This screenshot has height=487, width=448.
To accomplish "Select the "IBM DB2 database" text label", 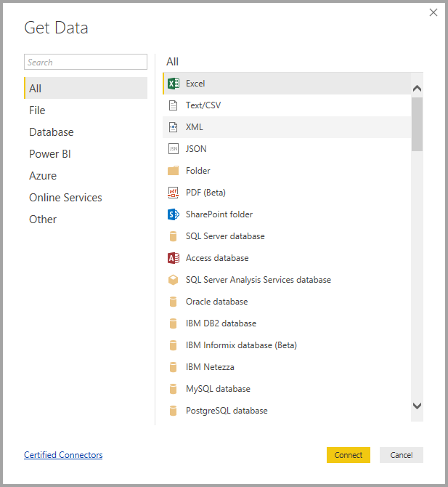I will pos(221,323).
